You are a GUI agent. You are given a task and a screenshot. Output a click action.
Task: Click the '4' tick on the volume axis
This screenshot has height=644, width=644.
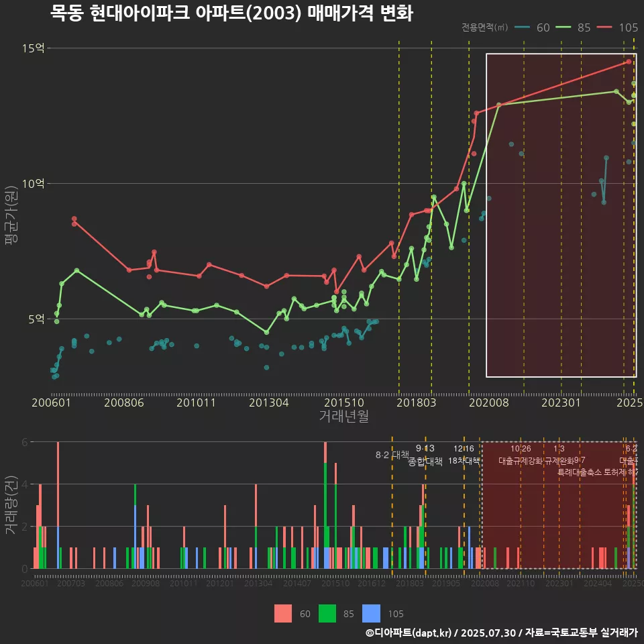pos(25,484)
